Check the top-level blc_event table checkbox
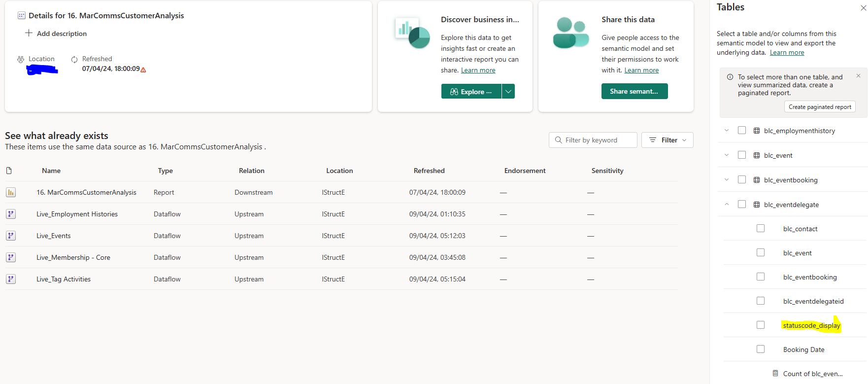This screenshot has width=868, height=384. click(742, 155)
